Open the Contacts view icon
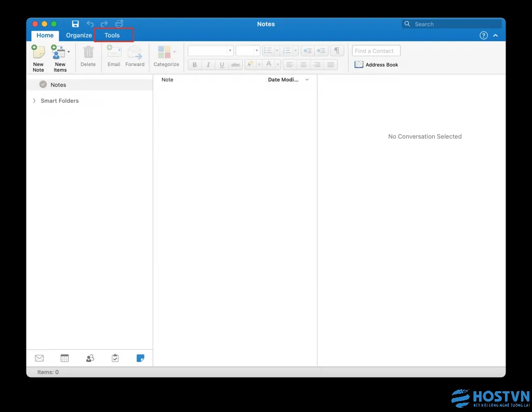The height and width of the screenshot is (412, 532). tap(90, 358)
